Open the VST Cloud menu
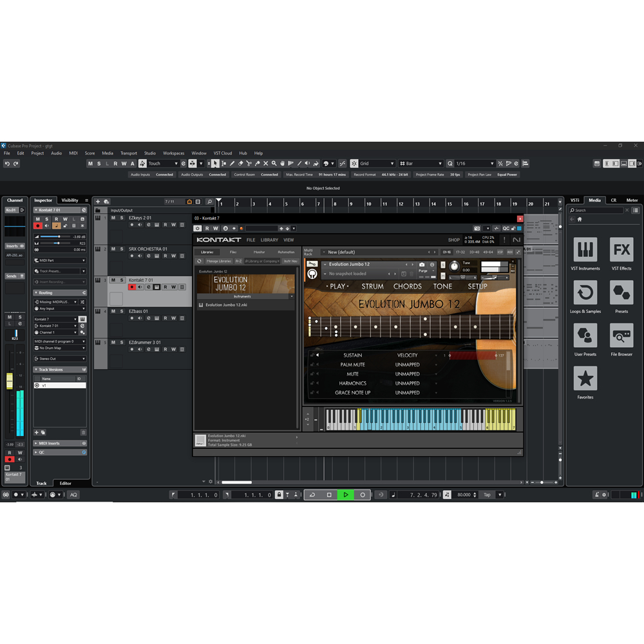This screenshot has height=644, width=644. (223, 153)
